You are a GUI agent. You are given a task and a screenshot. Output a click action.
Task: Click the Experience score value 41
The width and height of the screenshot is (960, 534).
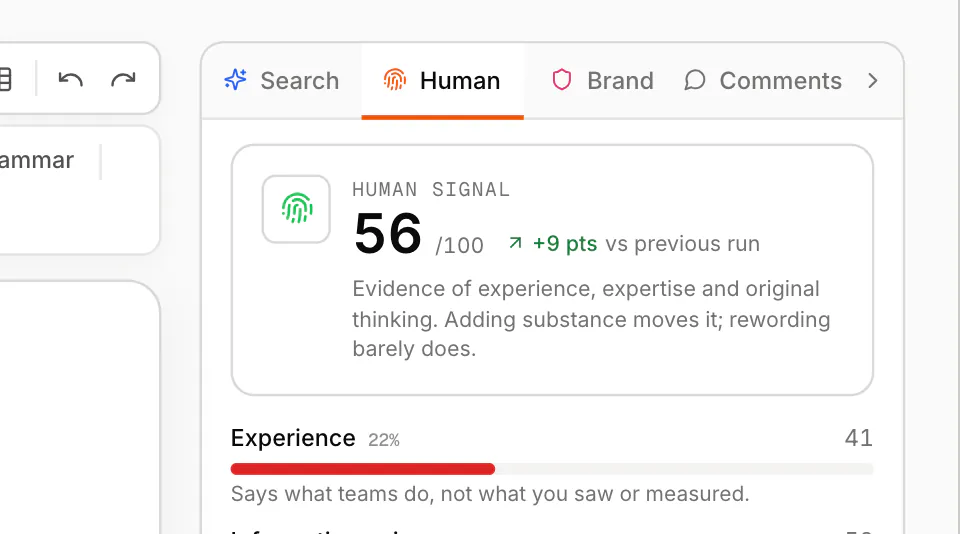(x=858, y=438)
